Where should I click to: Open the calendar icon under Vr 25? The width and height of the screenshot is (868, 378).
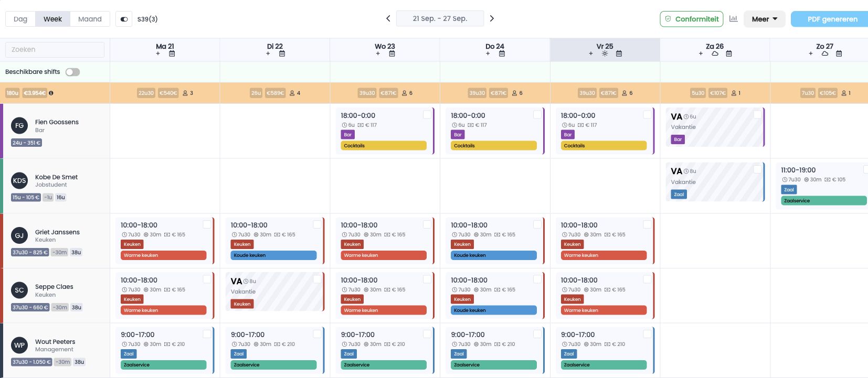tap(619, 53)
